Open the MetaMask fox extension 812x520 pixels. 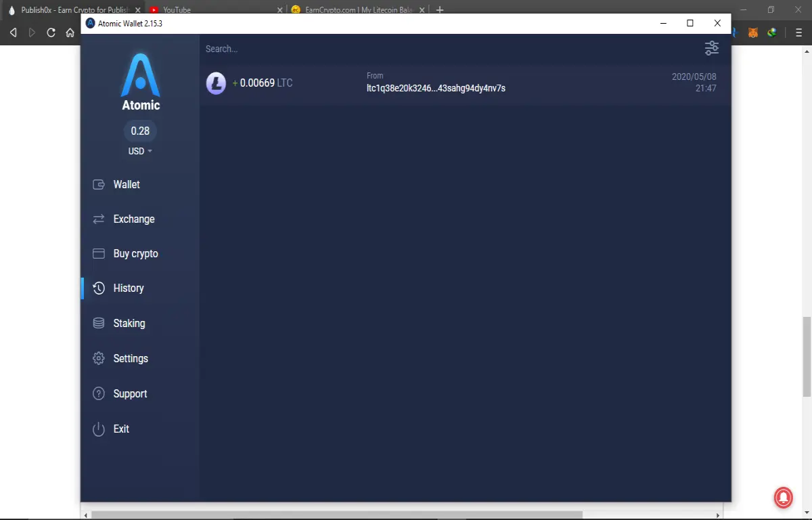pos(752,32)
